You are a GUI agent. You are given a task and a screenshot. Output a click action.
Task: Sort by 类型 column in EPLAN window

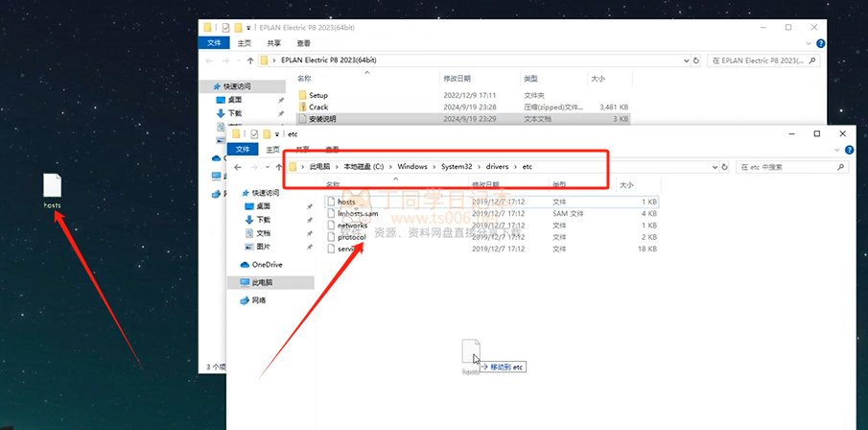(x=530, y=79)
